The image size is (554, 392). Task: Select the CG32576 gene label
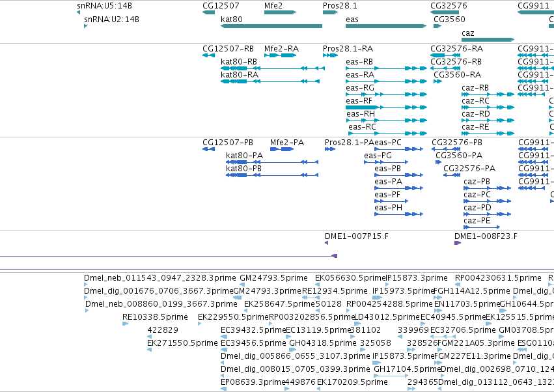(x=449, y=6)
